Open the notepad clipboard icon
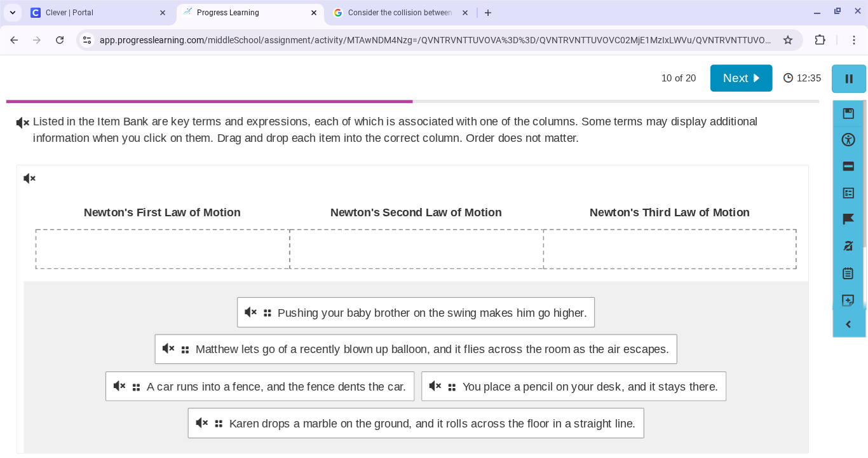The height and width of the screenshot is (458, 868). [x=848, y=274]
